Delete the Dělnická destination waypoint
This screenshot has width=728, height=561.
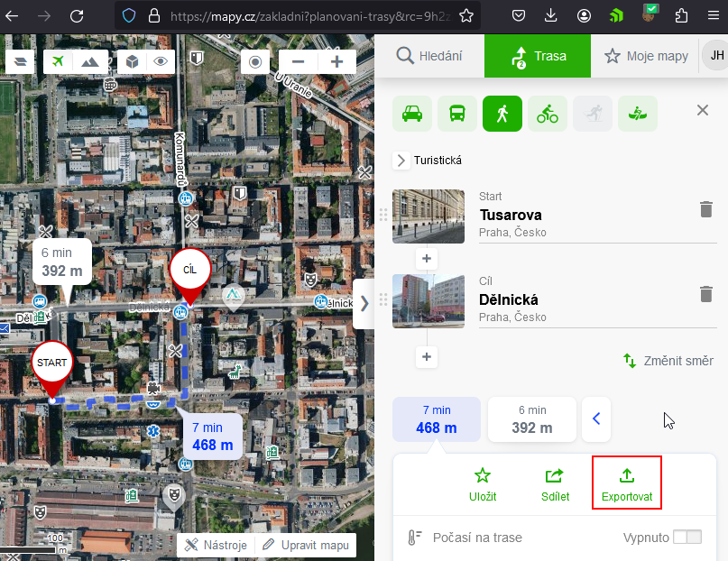click(705, 294)
